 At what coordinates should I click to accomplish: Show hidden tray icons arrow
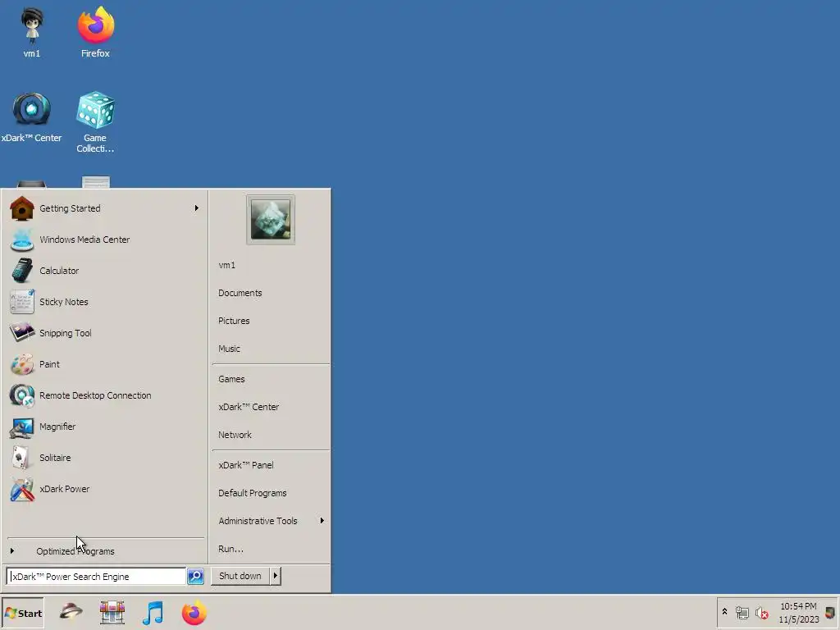725,612
